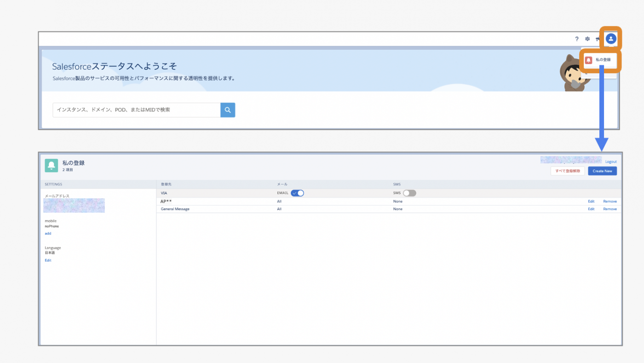Viewport: 644px width, 363px height.
Task: Click the VIA row label
Action: click(x=164, y=193)
